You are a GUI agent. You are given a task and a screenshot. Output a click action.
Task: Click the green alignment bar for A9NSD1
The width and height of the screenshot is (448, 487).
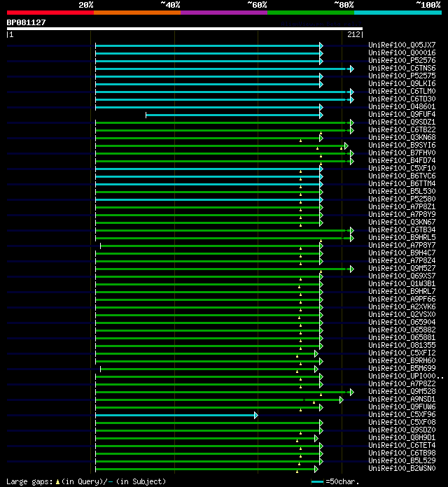click(218, 400)
